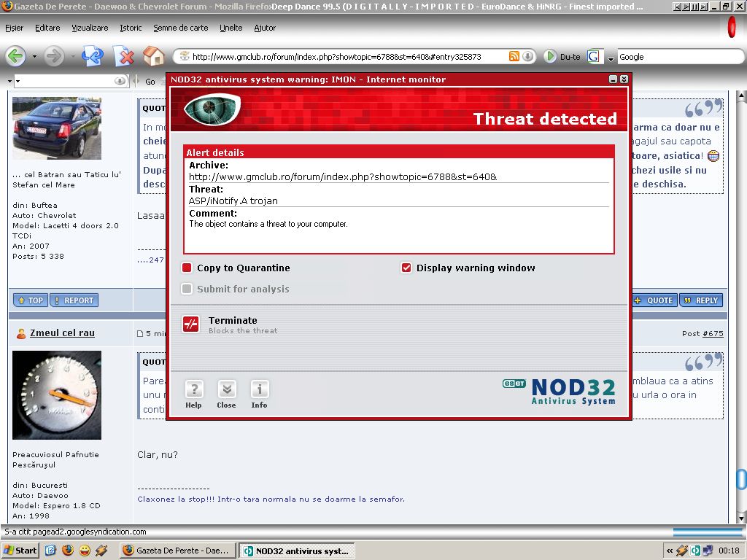Click the Google search engine icon
This screenshot has width=747, height=560.
tap(593, 57)
